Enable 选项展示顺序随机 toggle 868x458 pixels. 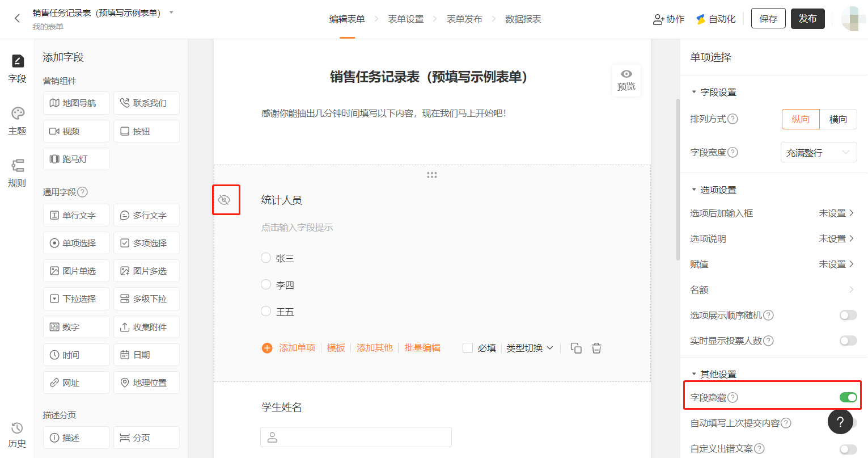(x=848, y=315)
